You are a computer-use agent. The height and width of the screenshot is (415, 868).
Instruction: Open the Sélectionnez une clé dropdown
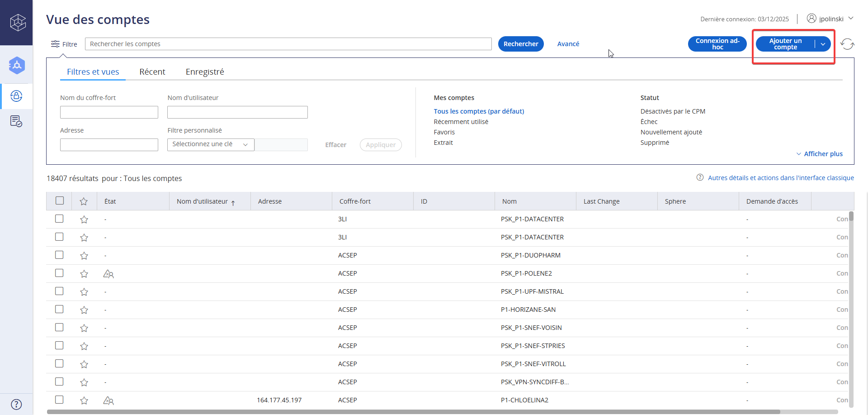coord(211,144)
